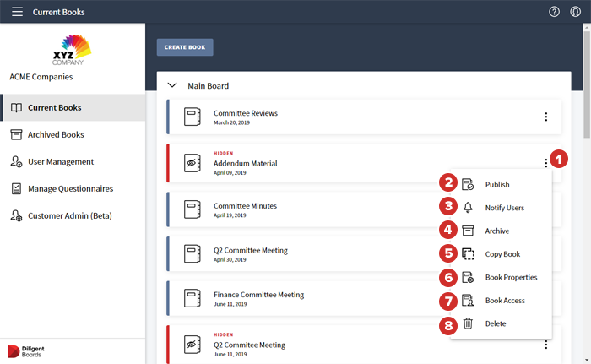
Task: Click hidden eye icon on Q2 Commitee Meeting
Action: [192, 345]
